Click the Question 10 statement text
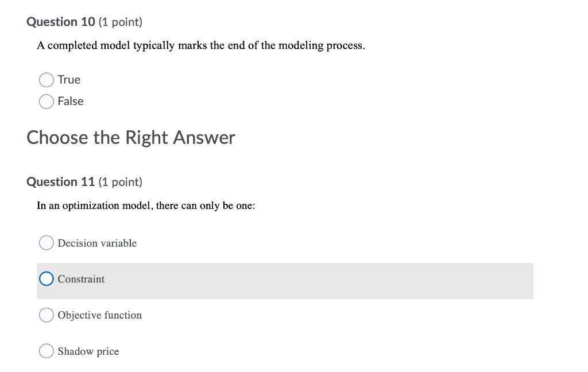The height and width of the screenshot is (372, 588). click(x=201, y=45)
